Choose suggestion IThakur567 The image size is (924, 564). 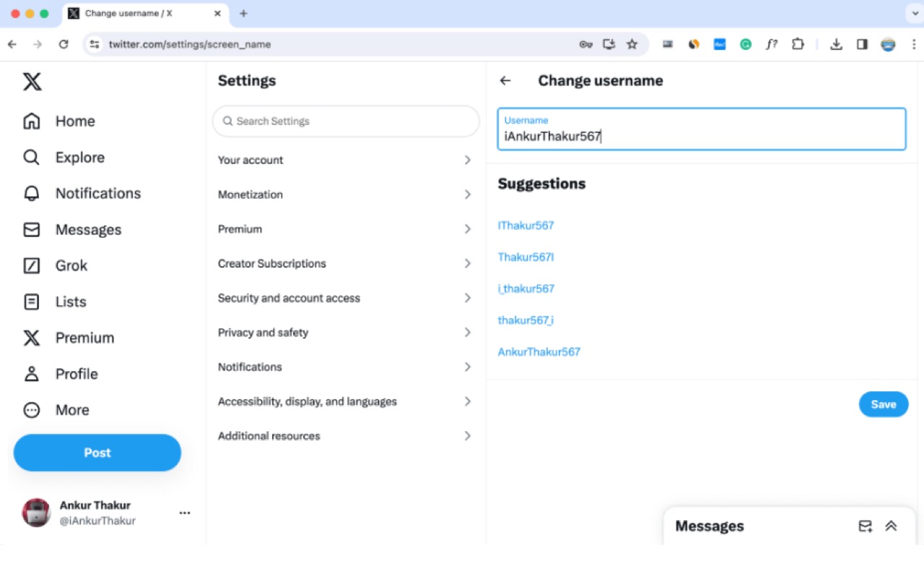coord(526,225)
